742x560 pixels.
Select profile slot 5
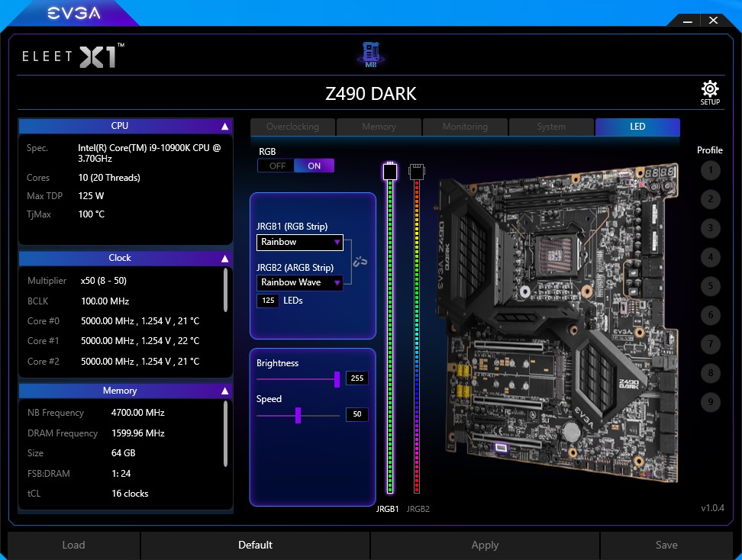(x=710, y=286)
